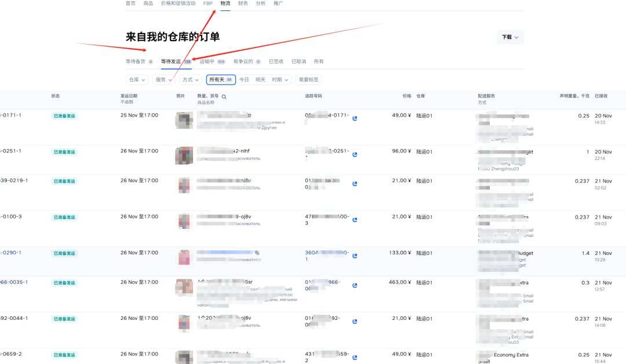The height and width of the screenshot is (364, 626).
Task: Click price cell 96,00 ¥
Action: (x=401, y=151)
